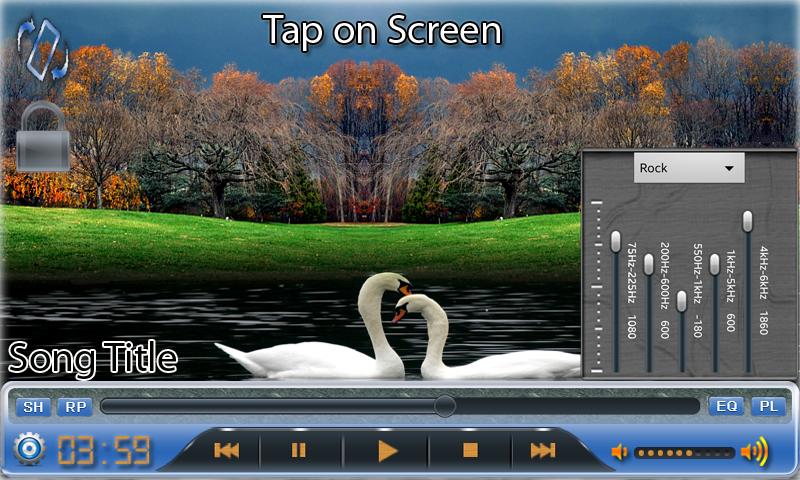Toggle shuffle with the SH button

(34, 406)
